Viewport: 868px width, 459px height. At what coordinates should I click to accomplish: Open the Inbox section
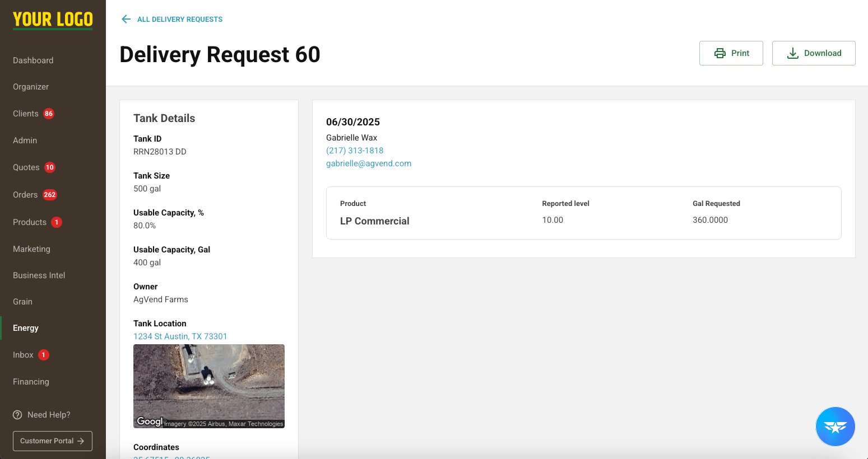click(x=23, y=355)
